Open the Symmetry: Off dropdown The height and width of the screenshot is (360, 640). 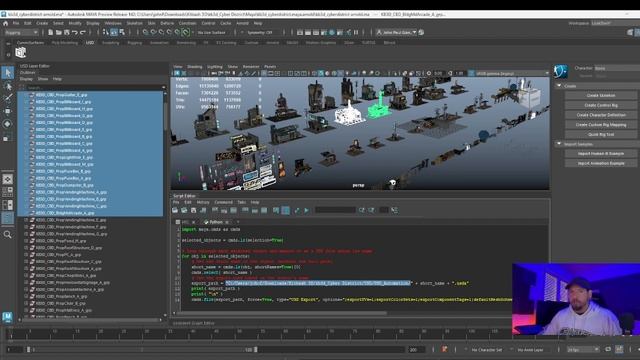tap(261, 32)
